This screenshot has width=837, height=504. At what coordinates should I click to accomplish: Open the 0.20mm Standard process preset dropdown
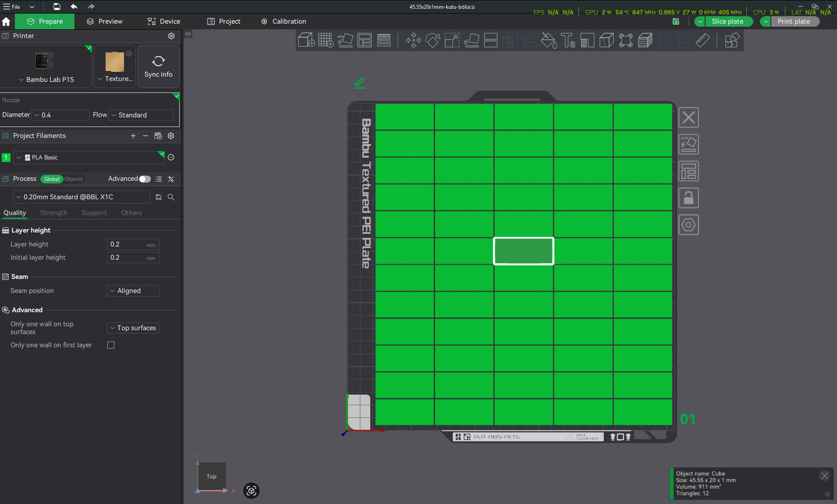82,197
